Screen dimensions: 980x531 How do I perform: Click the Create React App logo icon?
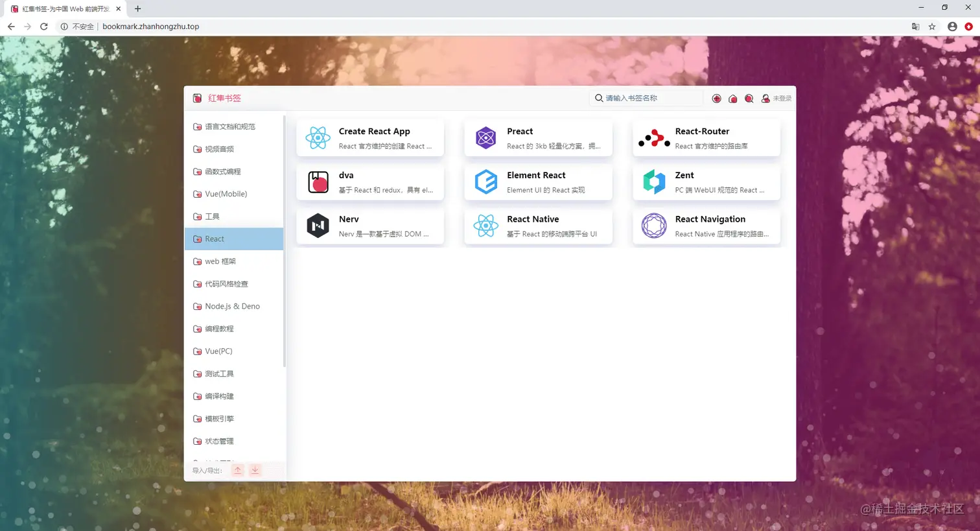tap(318, 138)
